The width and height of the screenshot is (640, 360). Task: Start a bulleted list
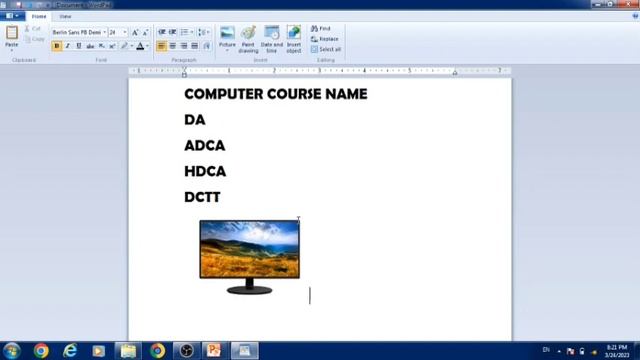coord(184,32)
